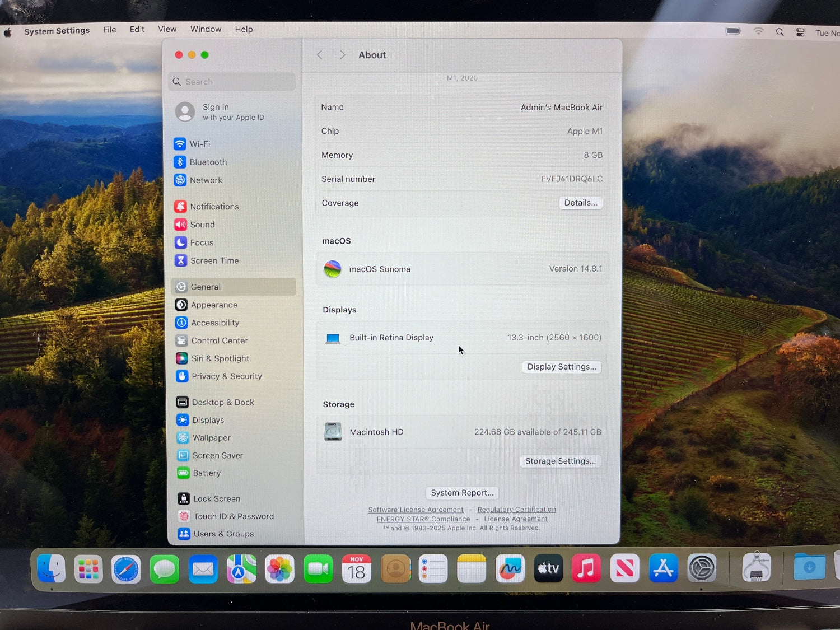The height and width of the screenshot is (630, 840).
Task: Click the Storage Settings button
Action: [x=560, y=461]
